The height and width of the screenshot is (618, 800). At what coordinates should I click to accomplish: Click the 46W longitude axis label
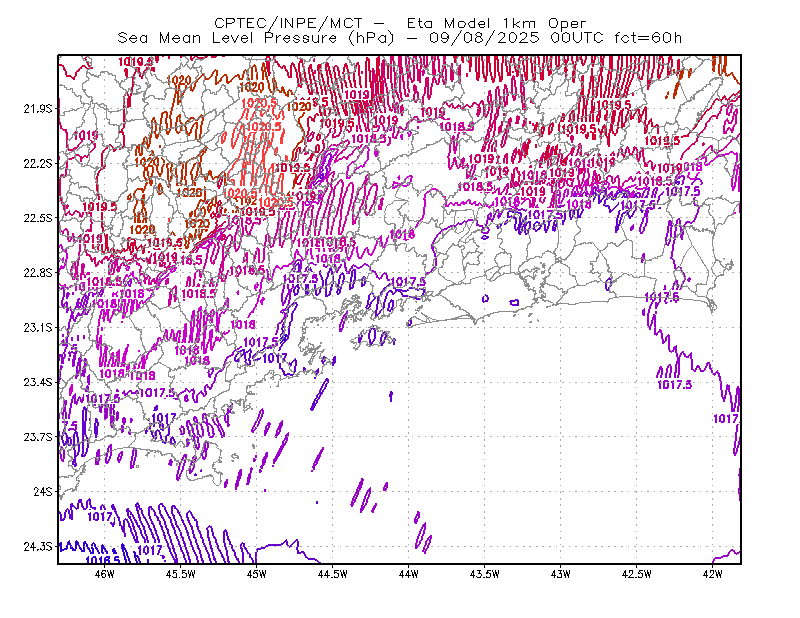(x=105, y=574)
